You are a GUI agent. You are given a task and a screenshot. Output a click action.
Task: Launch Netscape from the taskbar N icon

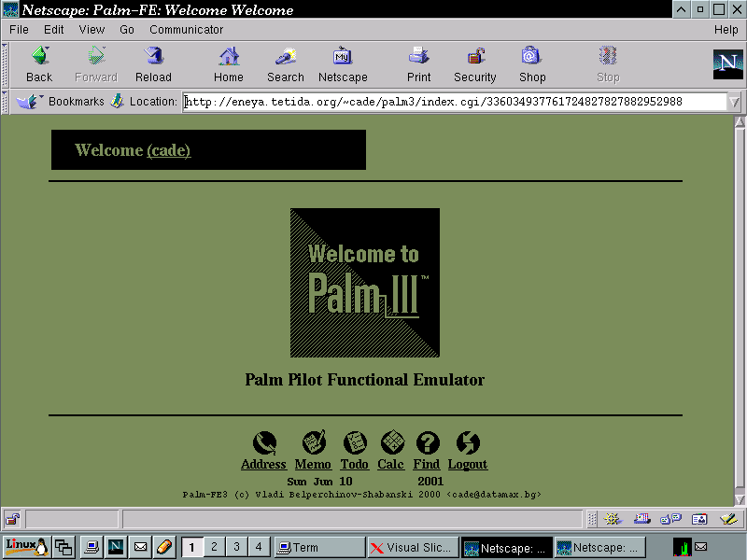[x=116, y=547]
